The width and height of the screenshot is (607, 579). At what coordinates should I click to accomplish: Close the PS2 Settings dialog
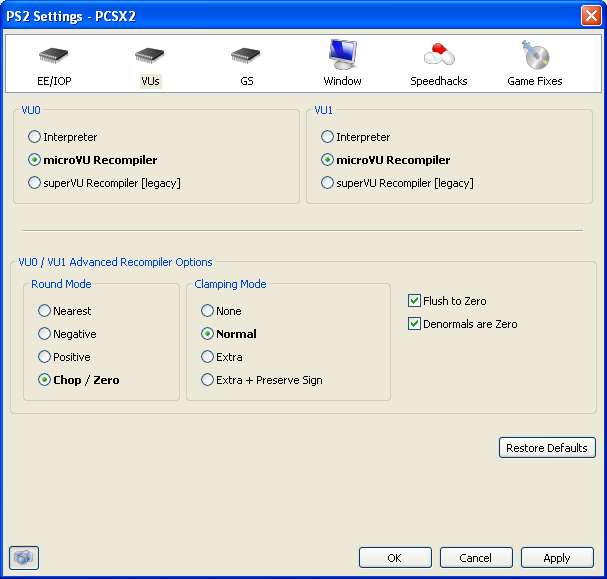click(591, 16)
